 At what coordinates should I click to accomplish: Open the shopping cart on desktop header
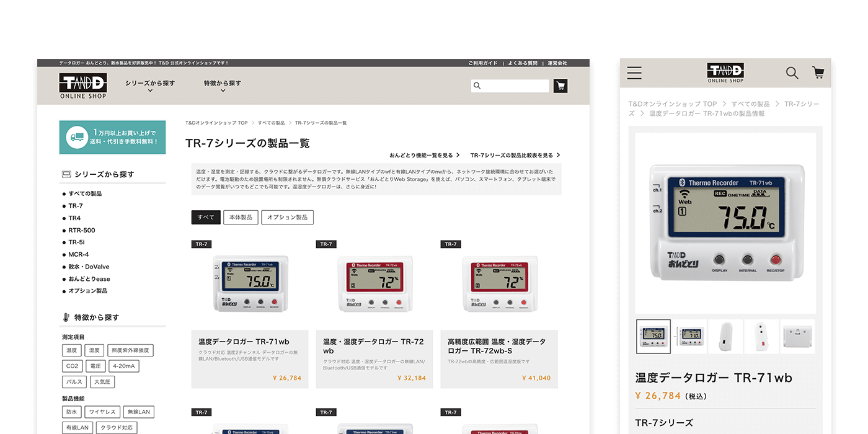(x=560, y=86)
